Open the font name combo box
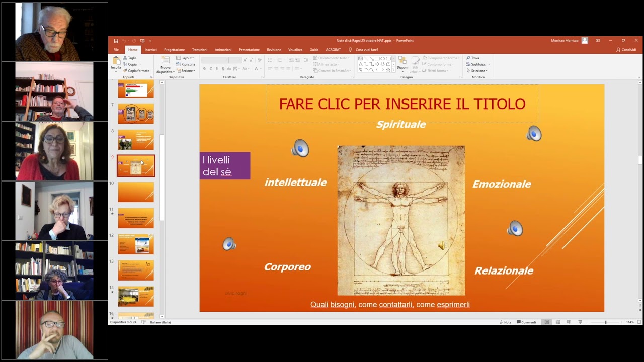 point(215,60)
